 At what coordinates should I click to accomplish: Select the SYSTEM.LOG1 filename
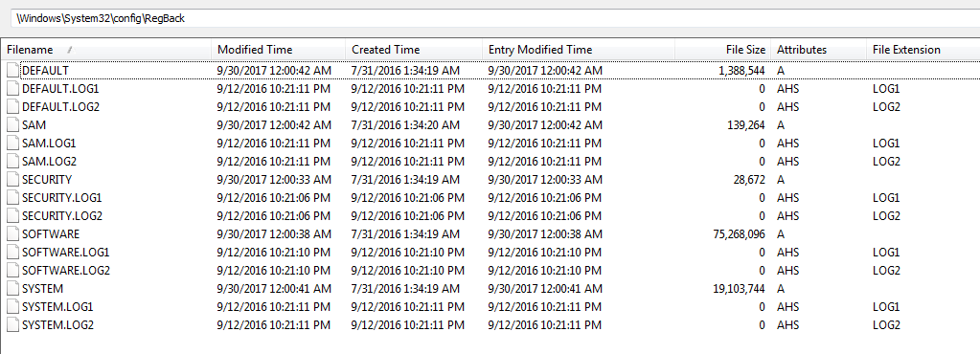pyautogui.click(x=57, y=306)
